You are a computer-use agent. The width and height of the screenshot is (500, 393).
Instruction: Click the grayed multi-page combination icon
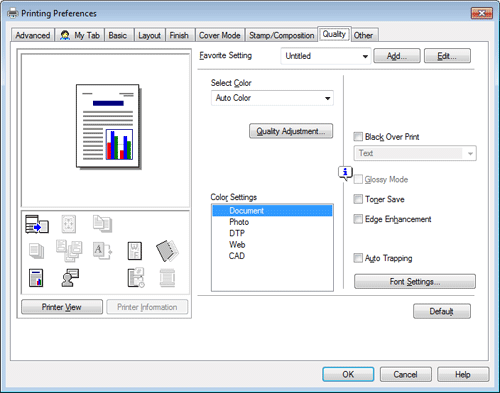pos(69,250)
